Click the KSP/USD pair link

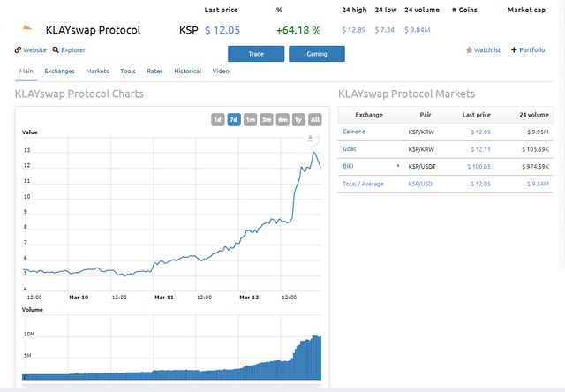[420, 184]
